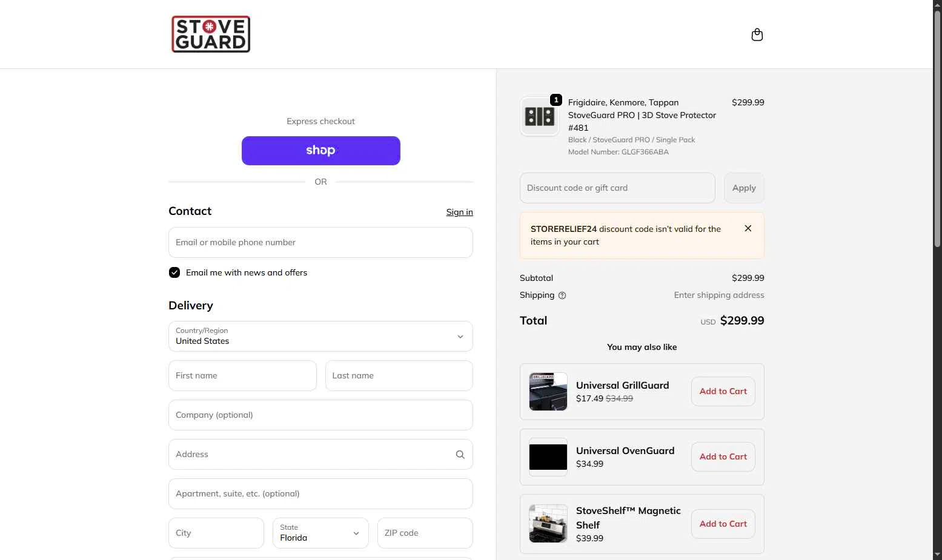Click the Black / StoveGuard PRO / Single Pack text
Image resolution: width=942 pixels, height=560 pixels.
pyautogui.click(x=631, y=140)
